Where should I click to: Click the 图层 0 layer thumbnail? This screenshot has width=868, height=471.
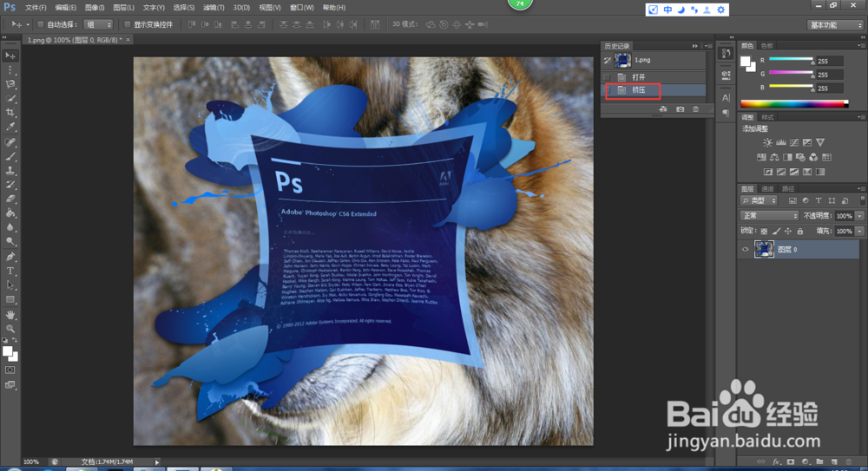point(764,250)
